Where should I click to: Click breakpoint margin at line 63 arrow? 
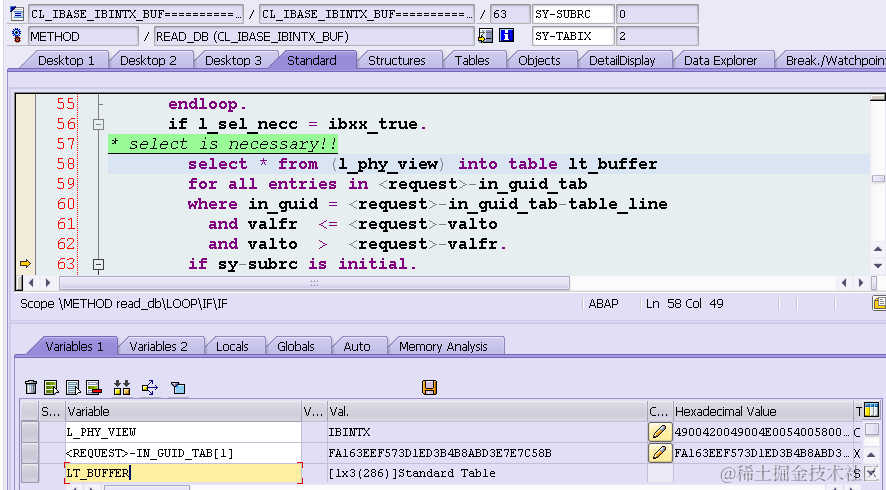tap(25, 263)
